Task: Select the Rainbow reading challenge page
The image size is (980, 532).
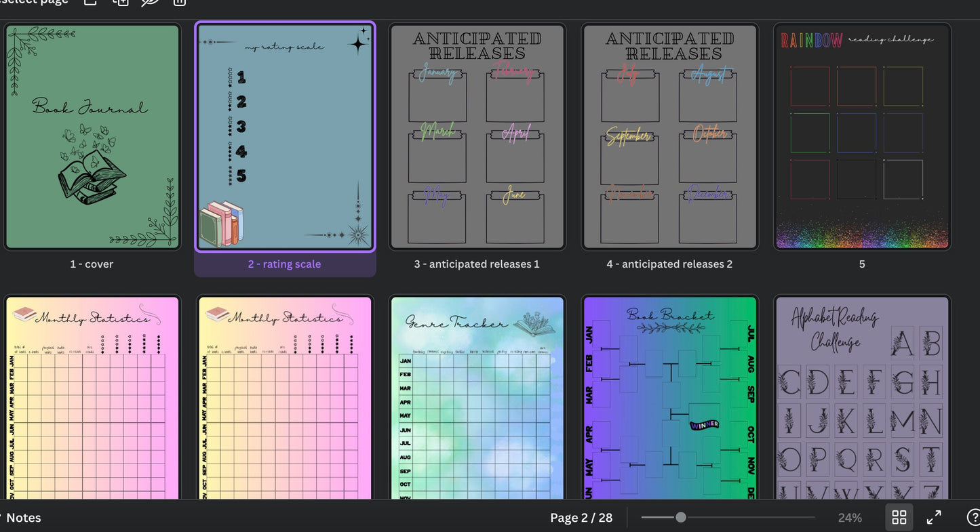Action: [x=862, y=137]
